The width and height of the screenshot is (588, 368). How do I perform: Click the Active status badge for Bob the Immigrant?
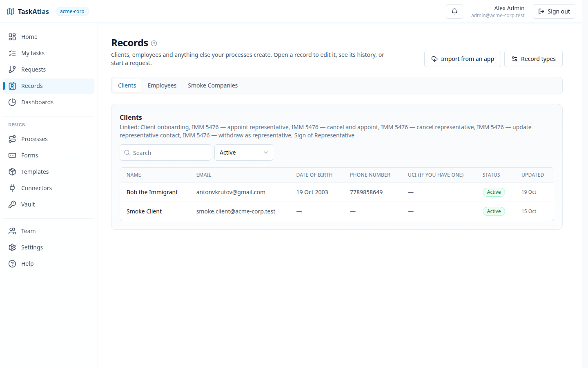tap(494, 192)
